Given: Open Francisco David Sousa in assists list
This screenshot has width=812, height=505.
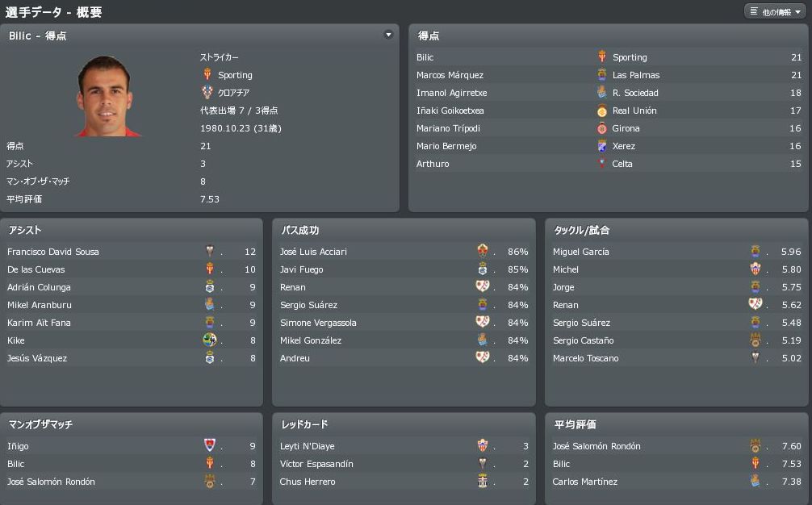Looking at the screenshot, I should pos(53,252).
